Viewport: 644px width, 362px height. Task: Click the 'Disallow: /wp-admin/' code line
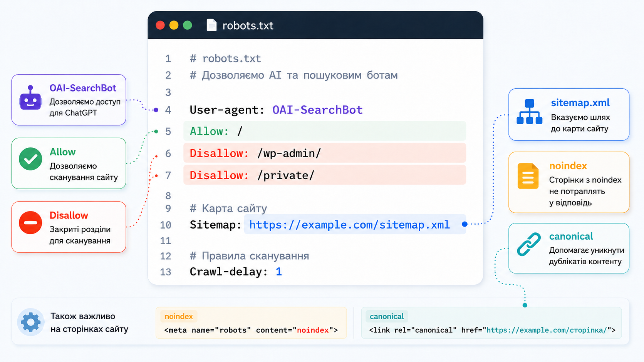(x=325, y=153)
